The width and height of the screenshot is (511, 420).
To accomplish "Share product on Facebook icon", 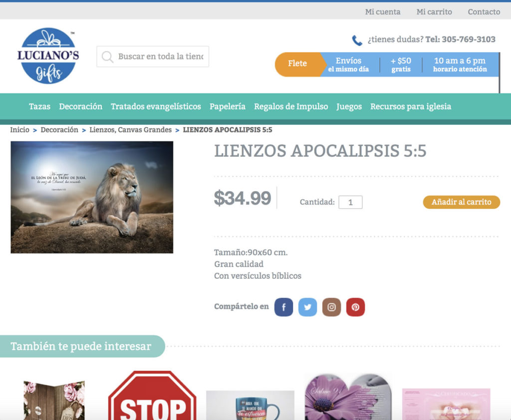I will pos(283,307).
